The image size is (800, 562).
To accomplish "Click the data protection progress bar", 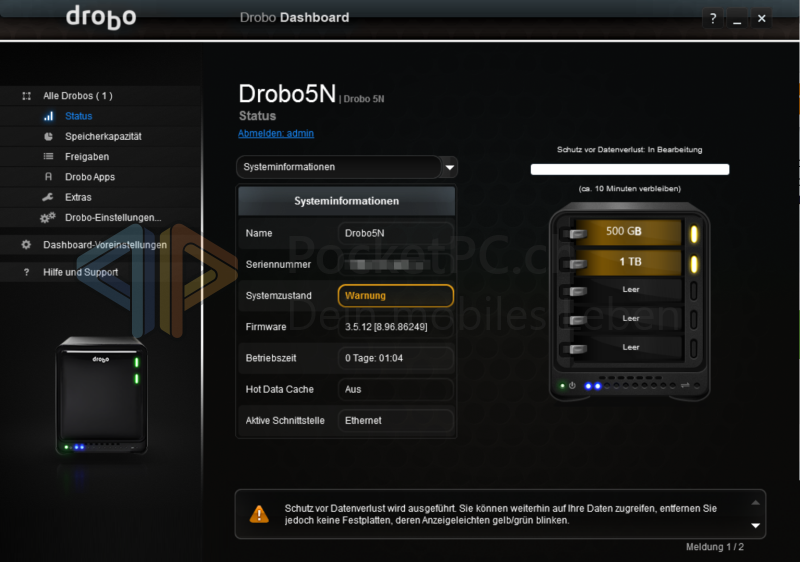I will pyautogui.click(x=630, y=169).
